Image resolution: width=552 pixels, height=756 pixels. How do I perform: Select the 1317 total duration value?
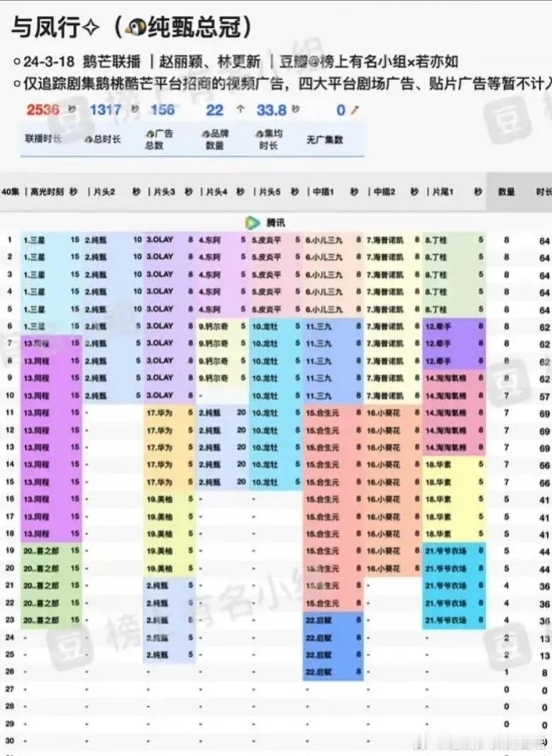pos(106,110)
